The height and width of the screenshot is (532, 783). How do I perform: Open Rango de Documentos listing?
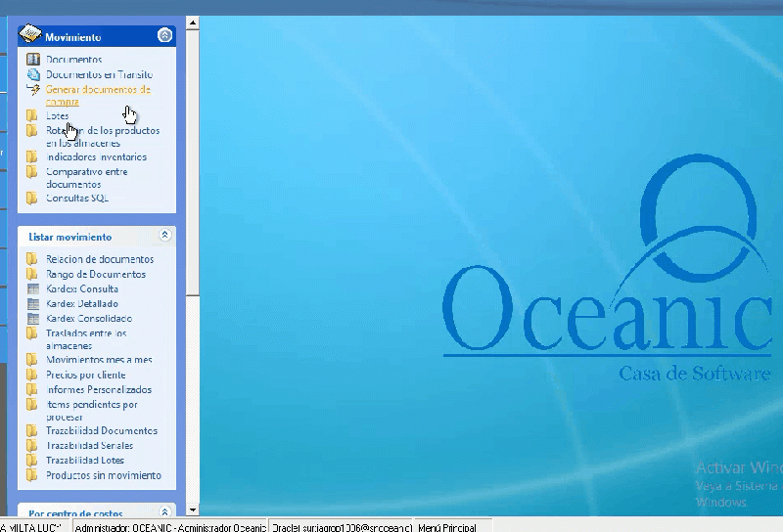click(x=95, y=275)
